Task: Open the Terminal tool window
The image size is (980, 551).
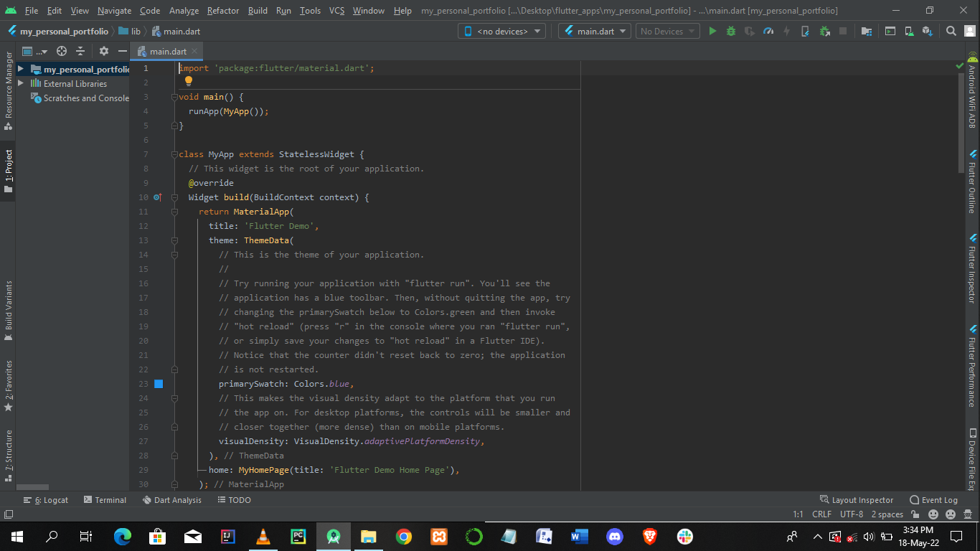Action: [x=105, y=500]
